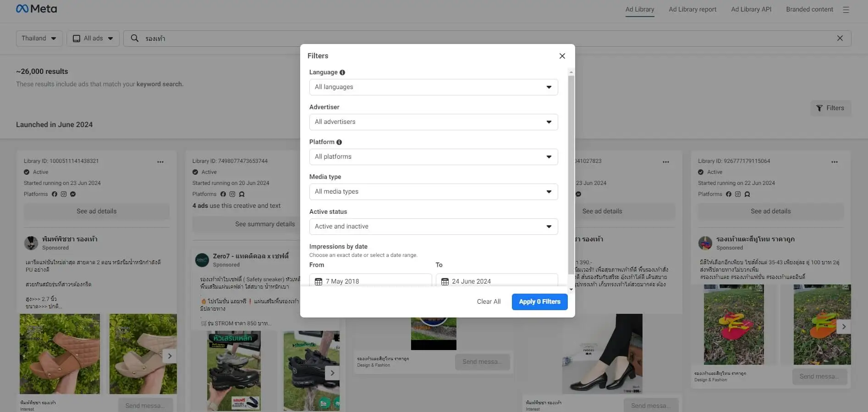Click next arrow on the flip-flop image carousel
This screenshot has width=868, height=412.
[x=844, y=327]
